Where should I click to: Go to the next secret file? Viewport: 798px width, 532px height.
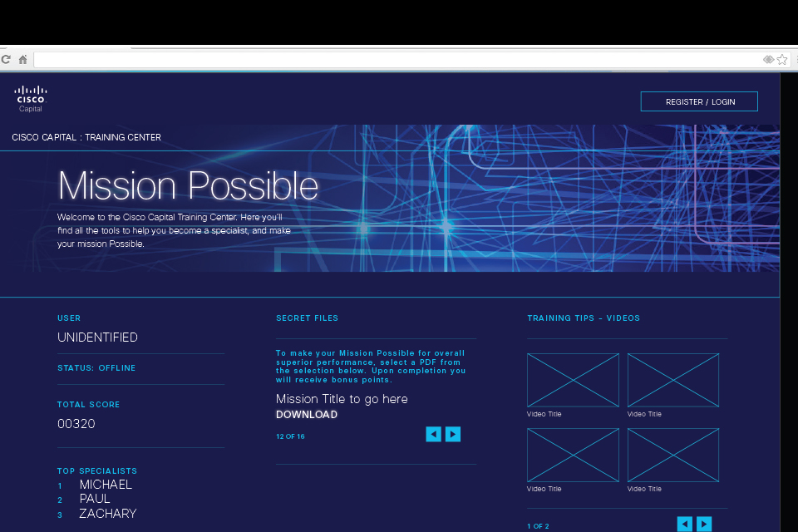452,434
